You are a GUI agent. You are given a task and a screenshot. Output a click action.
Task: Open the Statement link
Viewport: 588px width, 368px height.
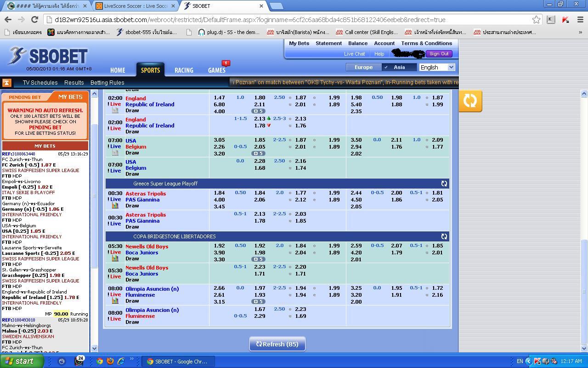pyautogui.click(x=328, y=43)
